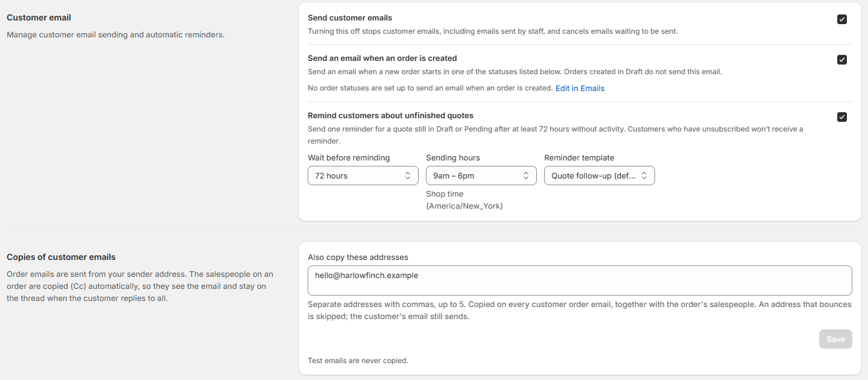This screenshot has height=380, width=868.
Task: Click the Wait before reminding label
Action: pos(349,157)
